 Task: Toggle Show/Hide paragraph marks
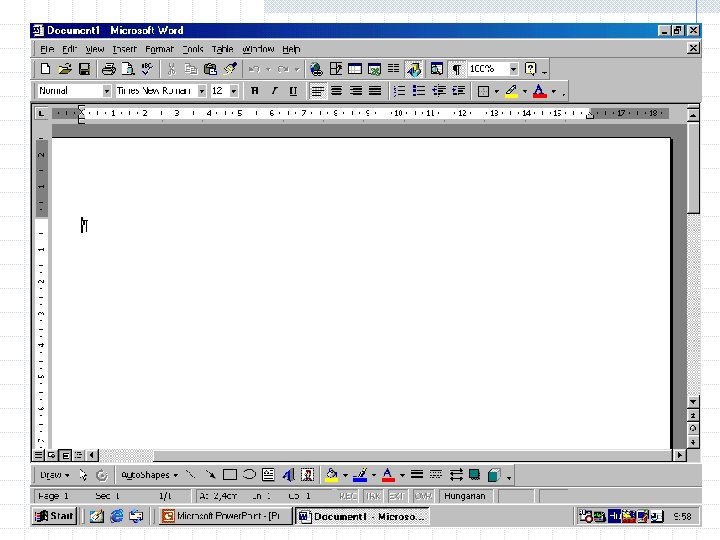456,69
